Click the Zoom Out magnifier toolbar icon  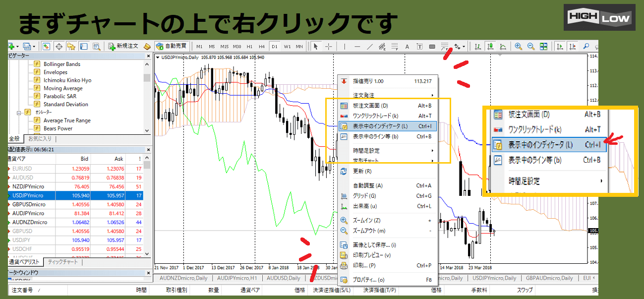click(x=530, y=47)
